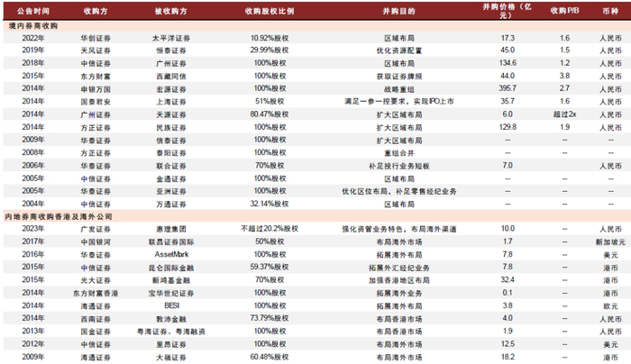Click the 申银万国 acquirer cell

pos(96,89)
